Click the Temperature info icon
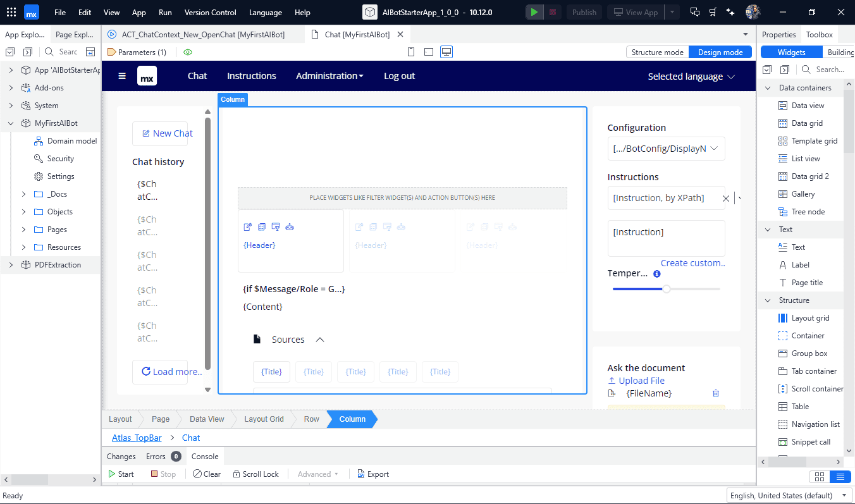Screen dimensions: 855x504 point(656,274)
